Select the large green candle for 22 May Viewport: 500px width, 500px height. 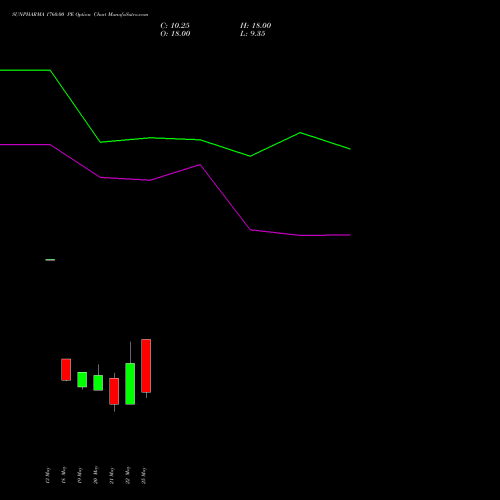click(130, 384)
